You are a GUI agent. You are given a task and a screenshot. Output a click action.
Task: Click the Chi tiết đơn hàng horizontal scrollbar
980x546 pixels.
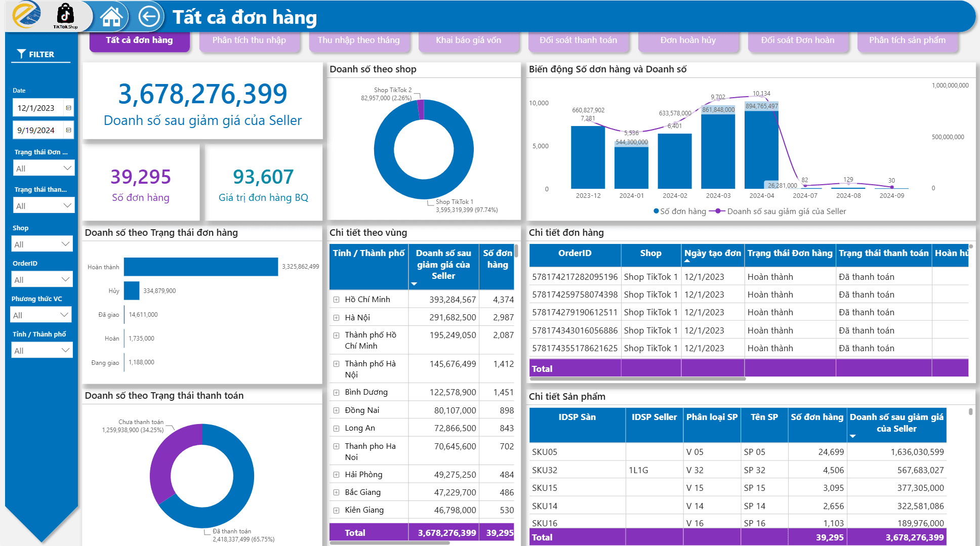point(638,379)
